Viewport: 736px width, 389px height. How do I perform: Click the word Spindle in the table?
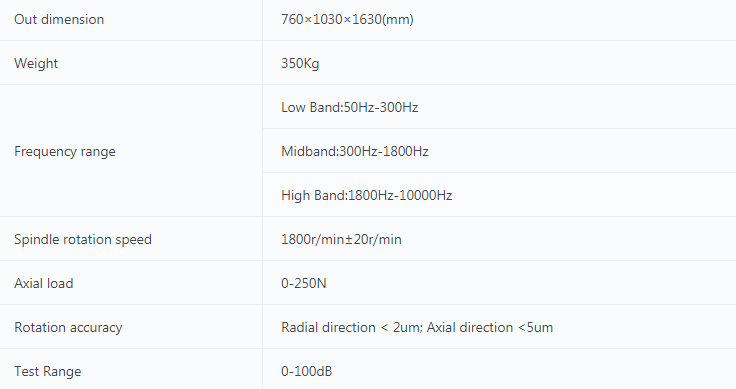37,239
